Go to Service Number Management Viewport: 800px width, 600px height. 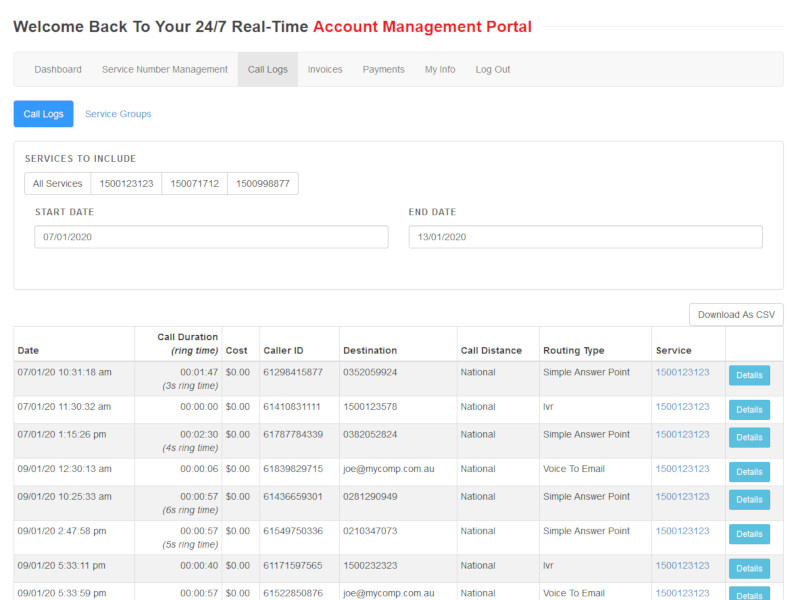pyautogui.click(x=165, y=70)
